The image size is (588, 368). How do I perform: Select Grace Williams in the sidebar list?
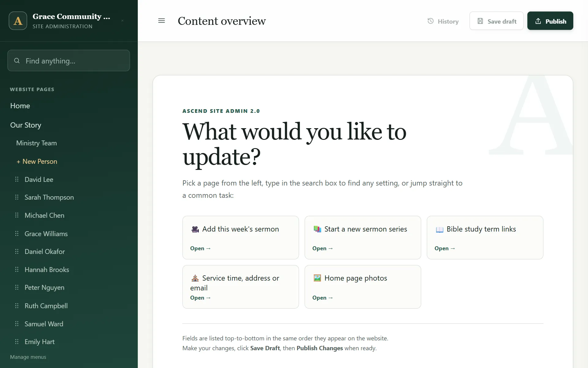click(x=46, y=234)
